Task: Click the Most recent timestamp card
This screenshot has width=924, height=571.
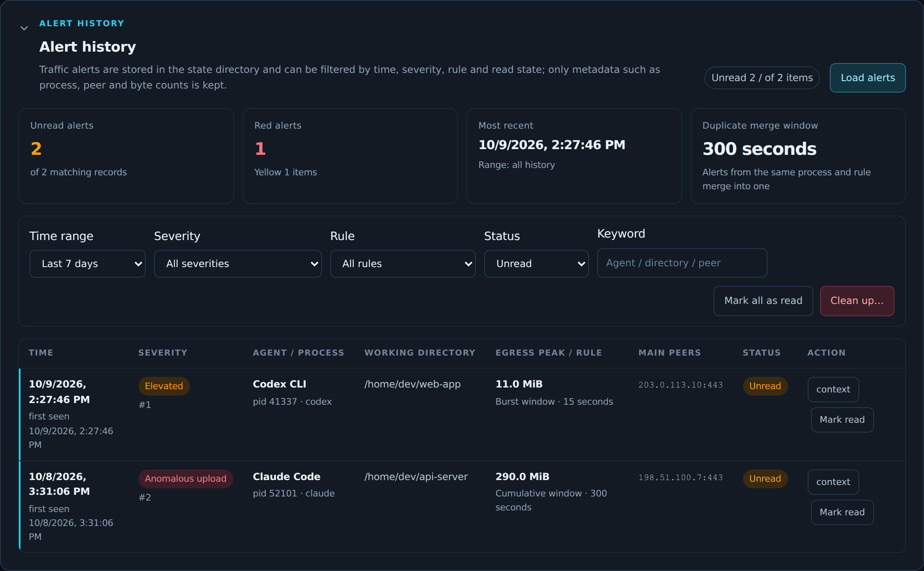Action: (x=574, y=156)
